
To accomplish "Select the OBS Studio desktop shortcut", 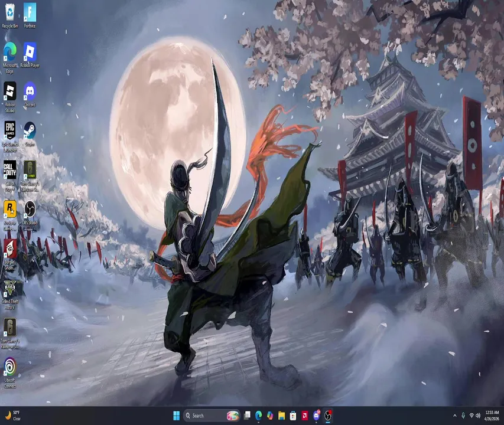I will click(30, 212).
